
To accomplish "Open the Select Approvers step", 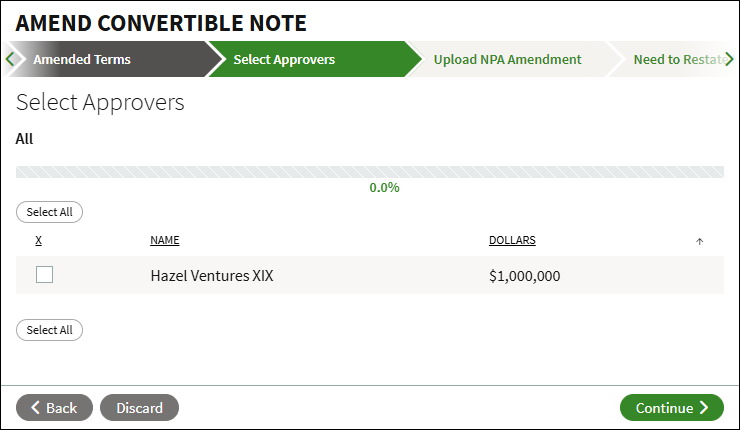I will tap(284, 59).
